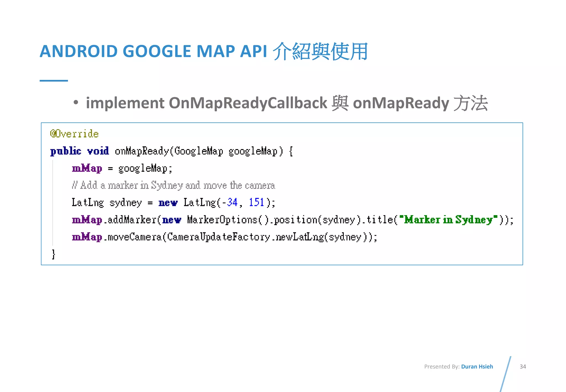Click the 'LatLng sydney = new LatLng(-34, 151);' line
This screenshot has width=566, height=392.
click(174, 203)
